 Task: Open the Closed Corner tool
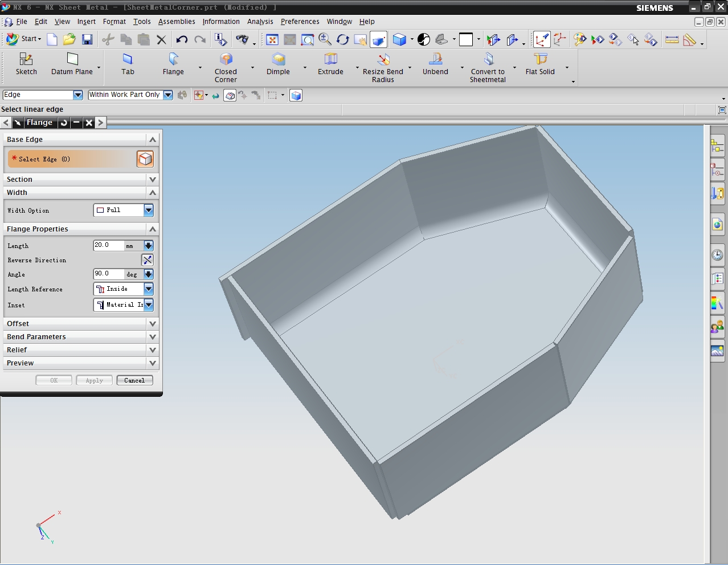[x=226, y=67]
